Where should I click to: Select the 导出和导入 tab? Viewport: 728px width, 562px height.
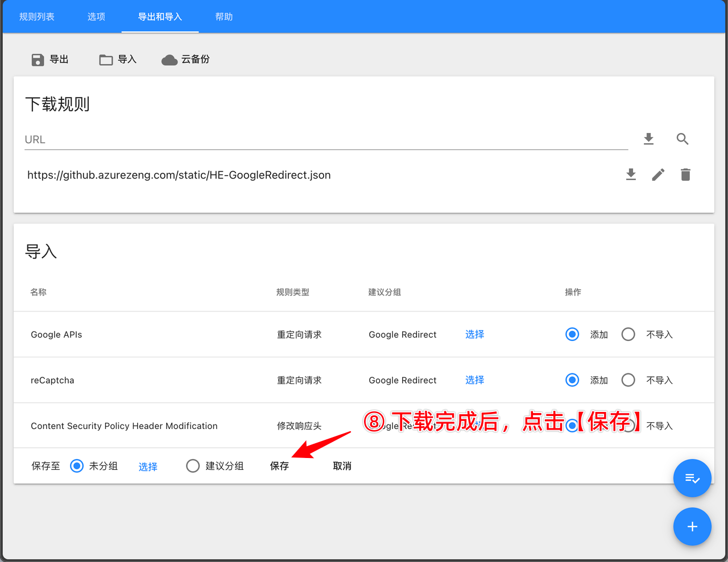tap(160, 16)
